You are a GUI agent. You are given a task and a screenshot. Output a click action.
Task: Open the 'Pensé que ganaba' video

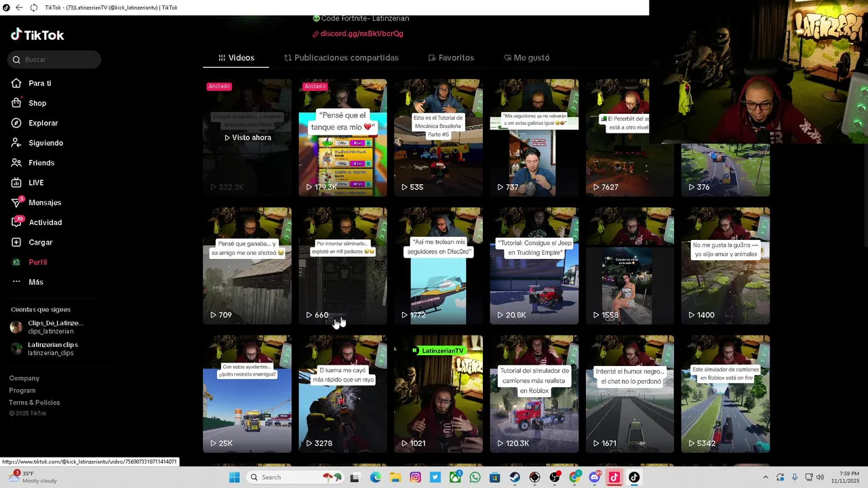[x=247, y=266]
